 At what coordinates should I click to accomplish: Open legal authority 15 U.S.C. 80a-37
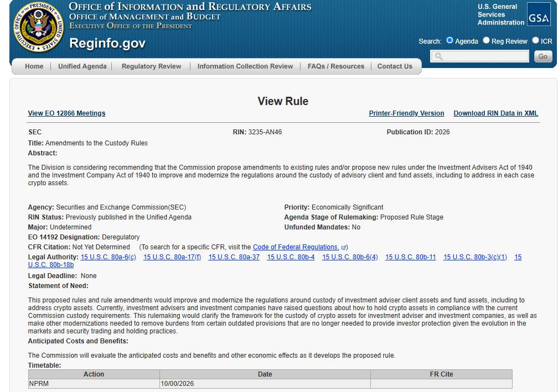pyautogui.click(x=234, y=257)
